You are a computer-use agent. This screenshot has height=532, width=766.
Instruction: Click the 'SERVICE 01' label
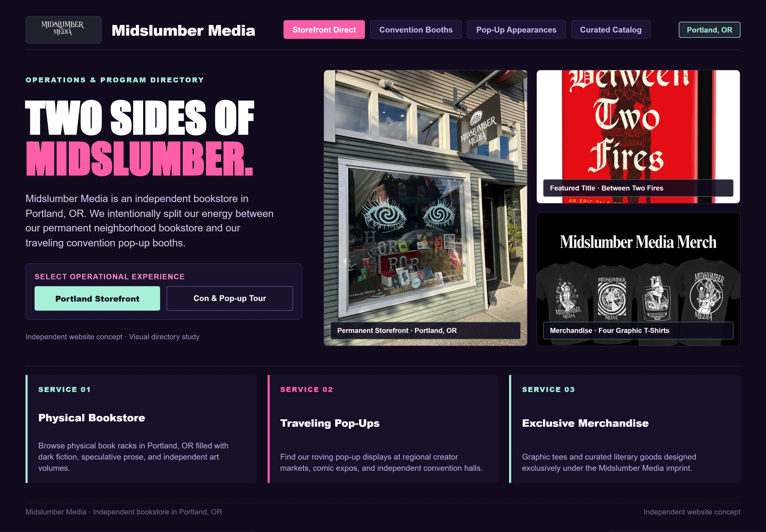click(x=64, y=389)
